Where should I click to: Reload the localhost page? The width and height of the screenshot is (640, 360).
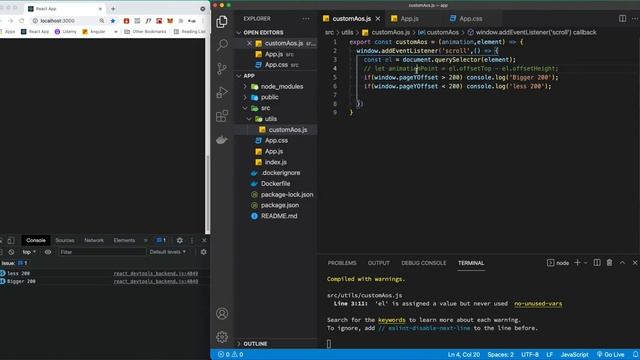click(x=22, y=21)
